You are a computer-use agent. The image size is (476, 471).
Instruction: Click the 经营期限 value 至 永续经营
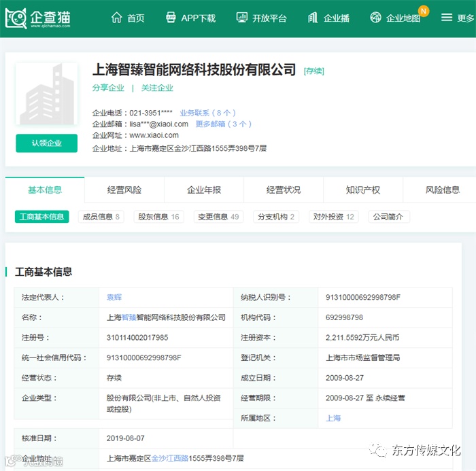[x=366, y=398]
